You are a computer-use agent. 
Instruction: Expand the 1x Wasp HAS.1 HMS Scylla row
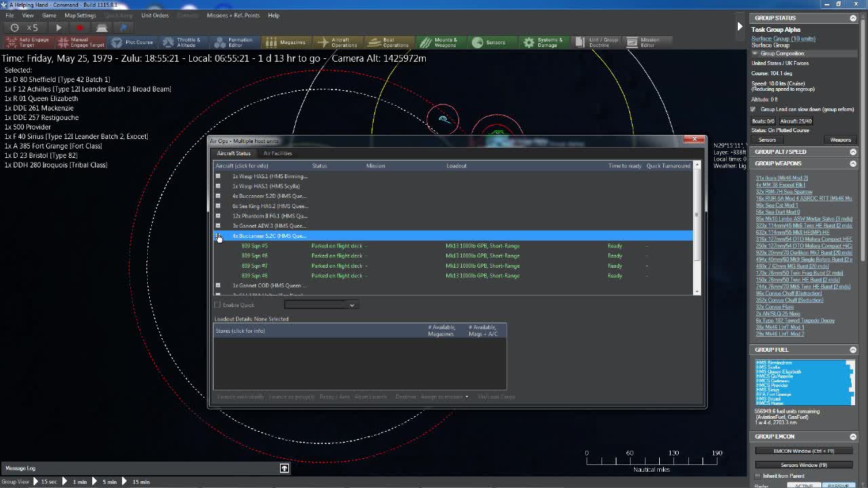click(218, 186)
